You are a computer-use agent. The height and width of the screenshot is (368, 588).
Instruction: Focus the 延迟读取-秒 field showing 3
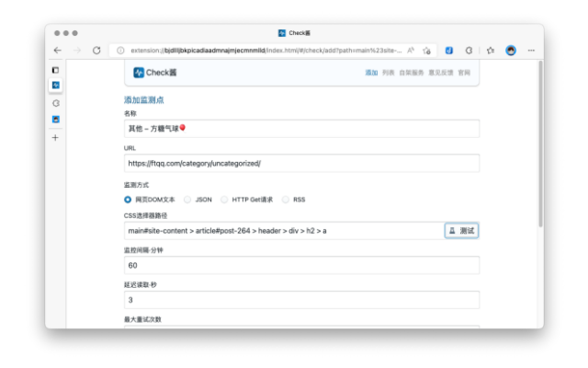pos(301,300)
